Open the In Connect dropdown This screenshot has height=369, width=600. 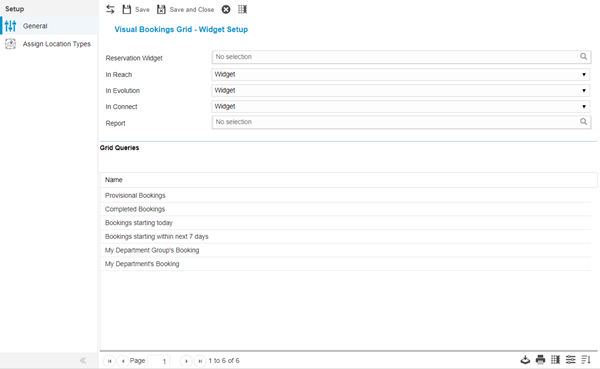click(401, 106)
